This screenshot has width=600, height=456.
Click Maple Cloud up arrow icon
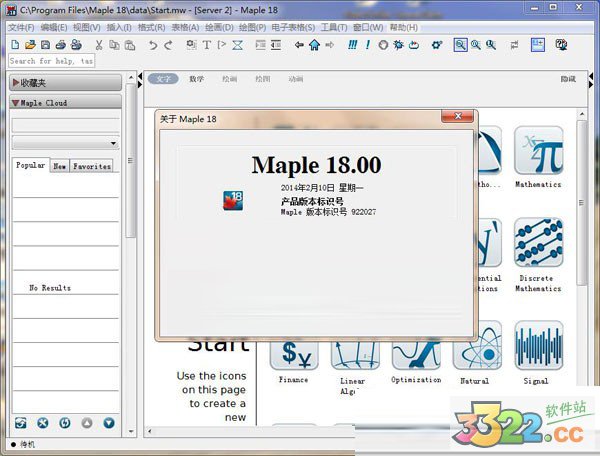click(87, 423)
